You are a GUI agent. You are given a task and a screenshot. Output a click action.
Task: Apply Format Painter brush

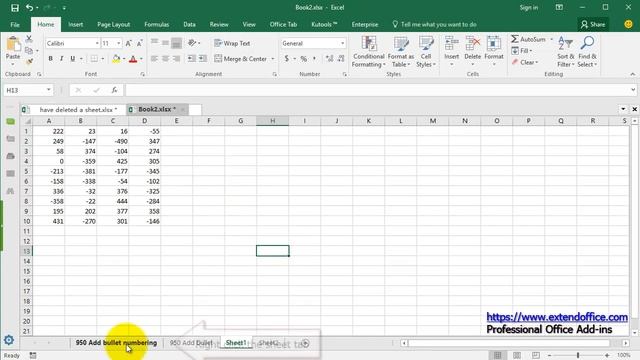pos(29,61)
